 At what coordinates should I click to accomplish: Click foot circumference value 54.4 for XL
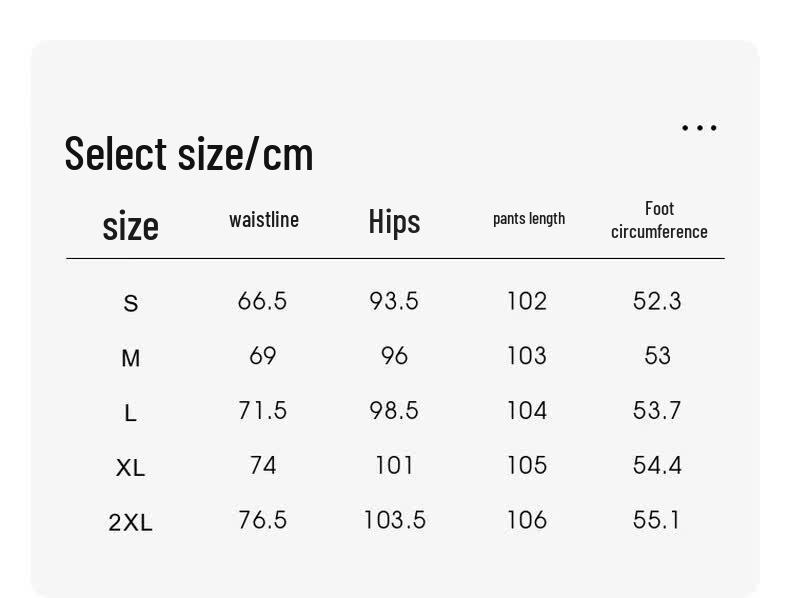click(657, 465)
